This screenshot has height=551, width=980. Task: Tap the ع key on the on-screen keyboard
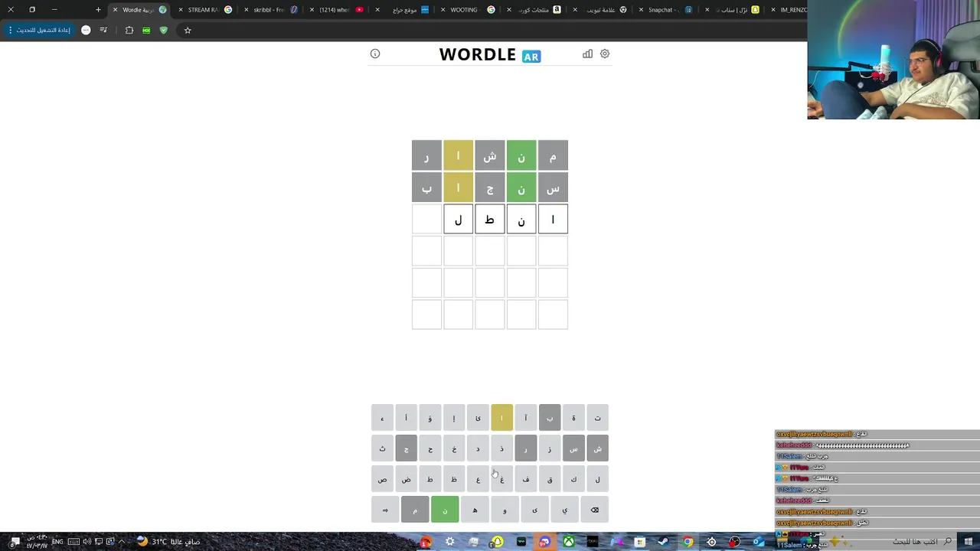[478, 479]
